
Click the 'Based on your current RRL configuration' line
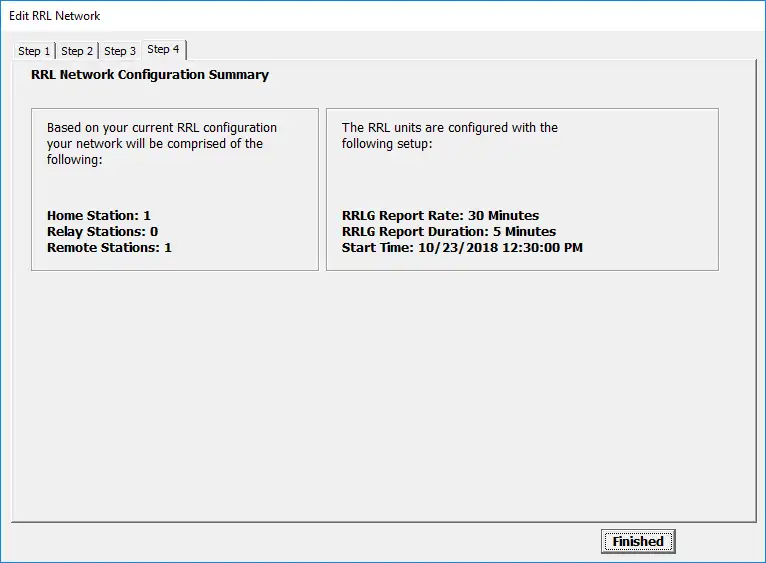[162, 128]
